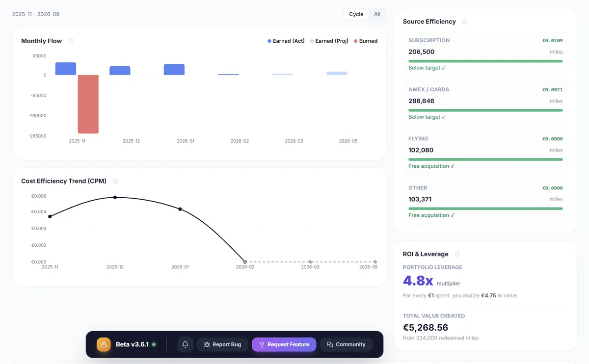Click info icon next to Monthly Flow
The image size is (589, 364).
tap(71, 41)
